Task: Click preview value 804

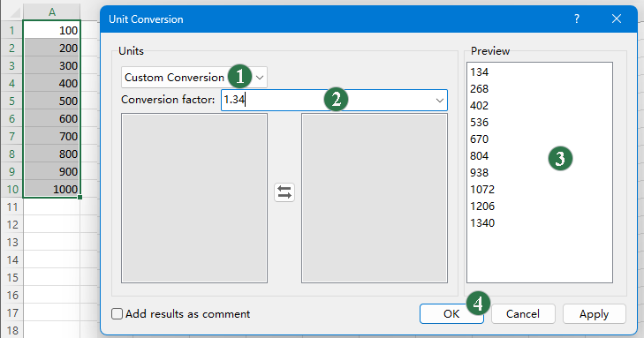Action: [480, 156]
